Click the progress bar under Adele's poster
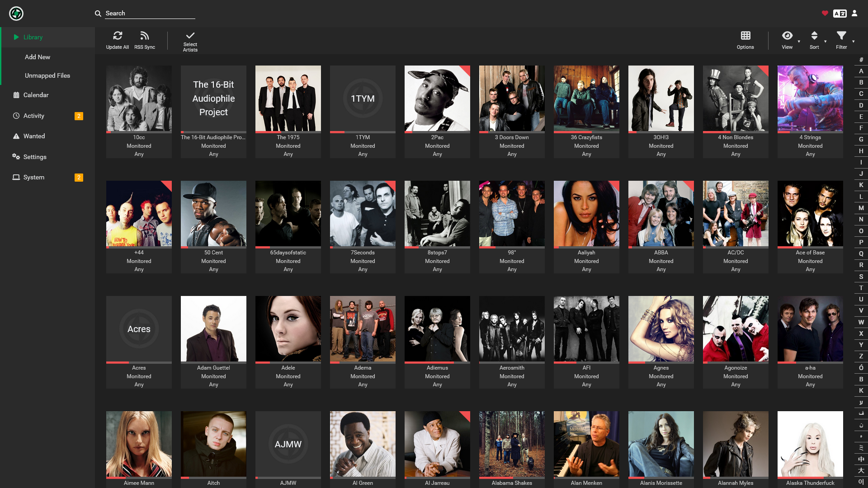 288,362
